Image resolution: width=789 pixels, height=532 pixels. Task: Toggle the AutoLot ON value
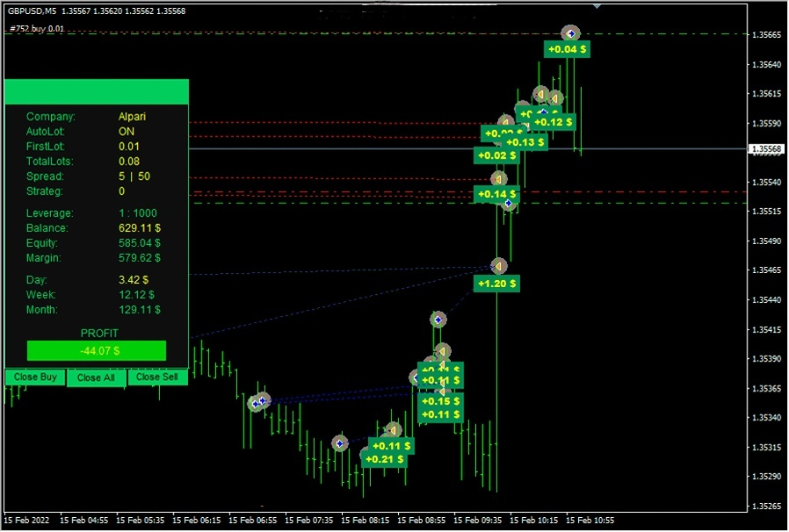click(127, 132)
